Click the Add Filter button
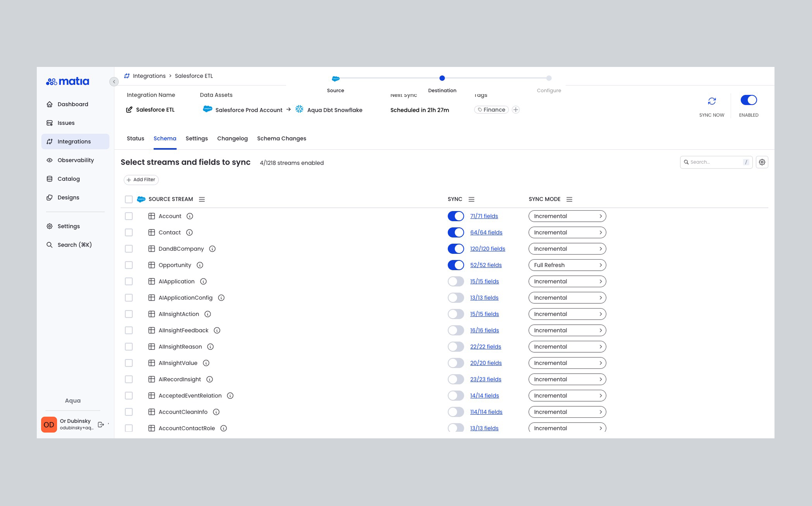 coord(141,179)
